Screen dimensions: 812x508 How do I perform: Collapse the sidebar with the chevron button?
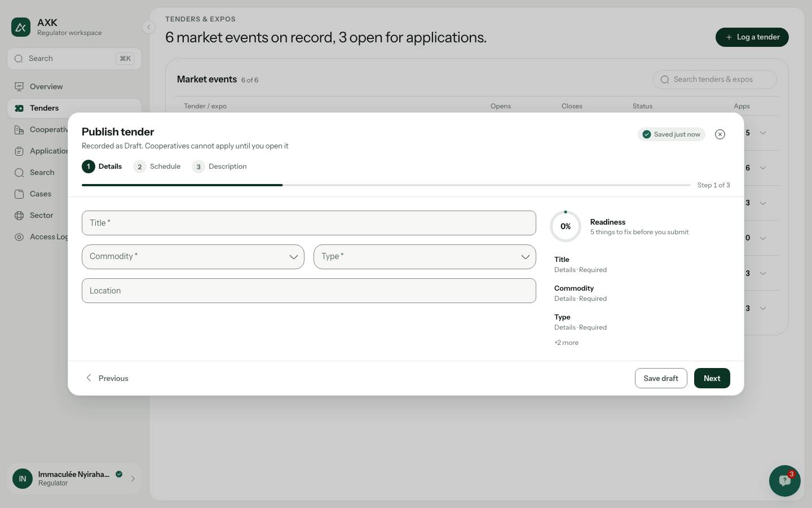click(x=148, y=27)
